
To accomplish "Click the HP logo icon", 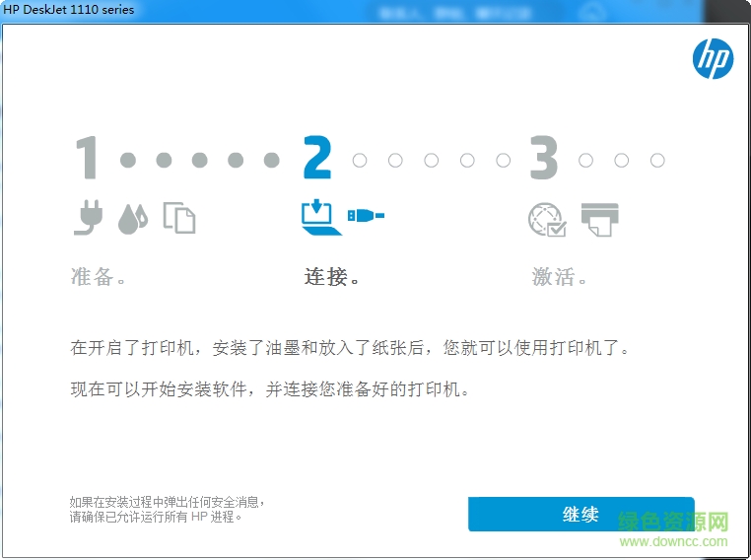I will pyautogui.click(x=713, y=58).
